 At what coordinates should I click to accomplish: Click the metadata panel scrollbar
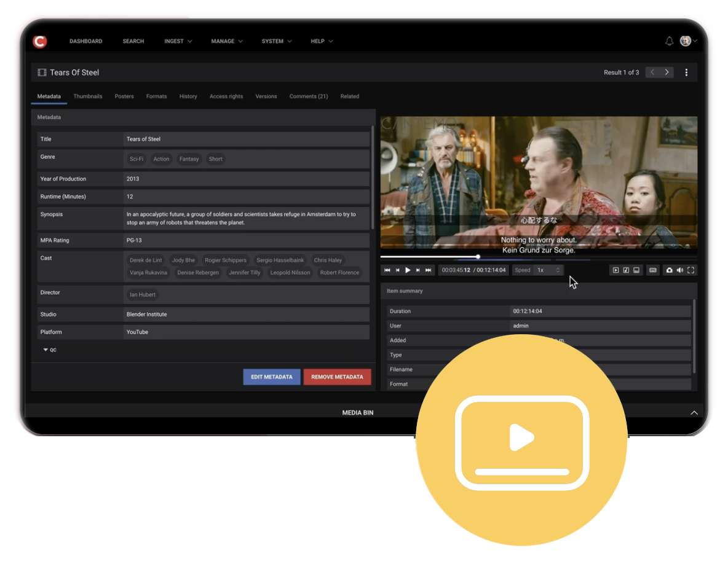coord(373,177)
